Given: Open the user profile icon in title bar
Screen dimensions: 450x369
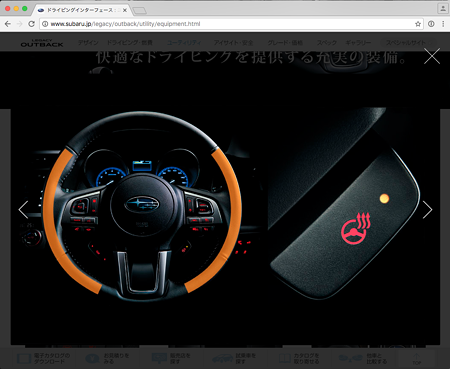Looking at the screenshot, I should pyautogui.click(x=443, y=8).
